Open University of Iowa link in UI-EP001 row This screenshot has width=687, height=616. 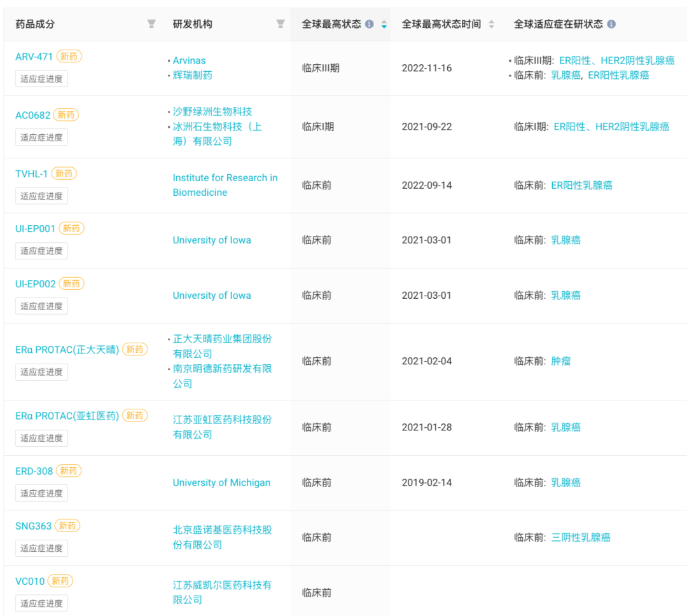tap(212, 240)
